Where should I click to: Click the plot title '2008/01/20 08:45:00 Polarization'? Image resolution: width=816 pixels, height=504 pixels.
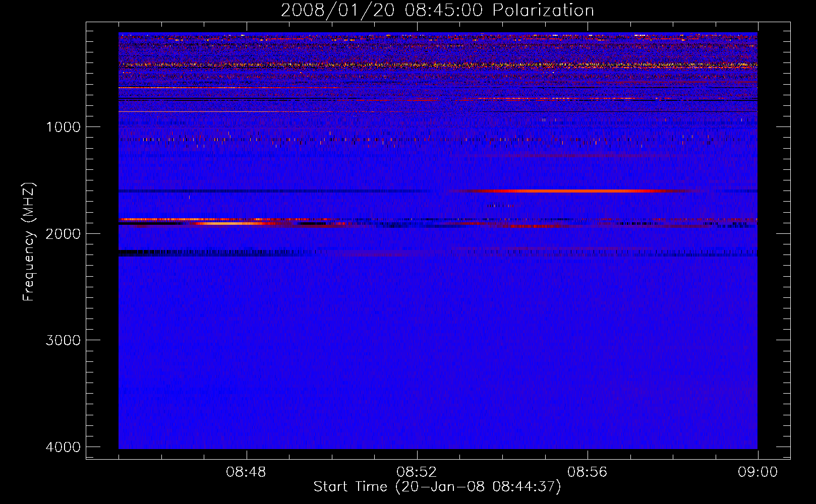[437, 10]
